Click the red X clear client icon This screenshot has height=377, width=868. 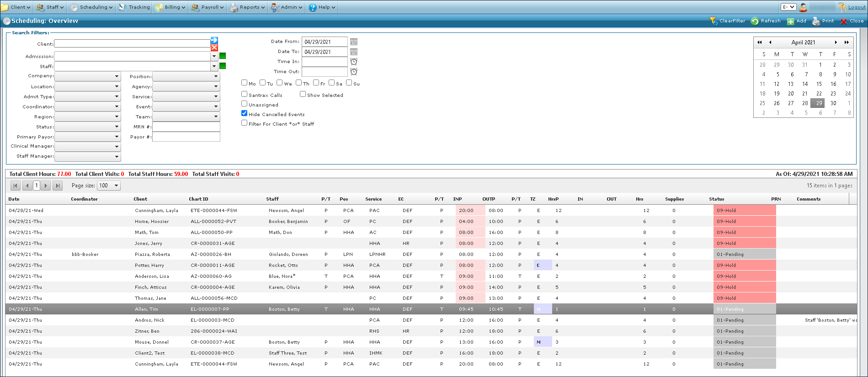(214, 48)
